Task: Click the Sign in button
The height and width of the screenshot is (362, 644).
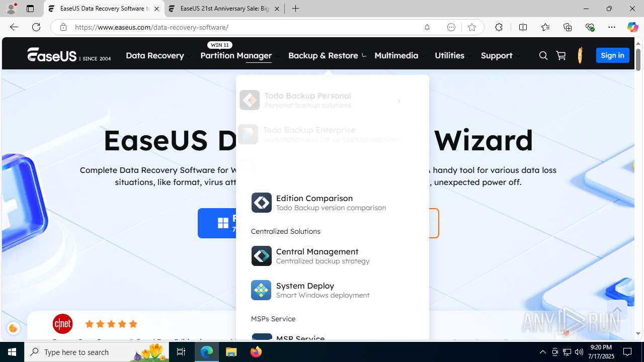Action: 612,55
